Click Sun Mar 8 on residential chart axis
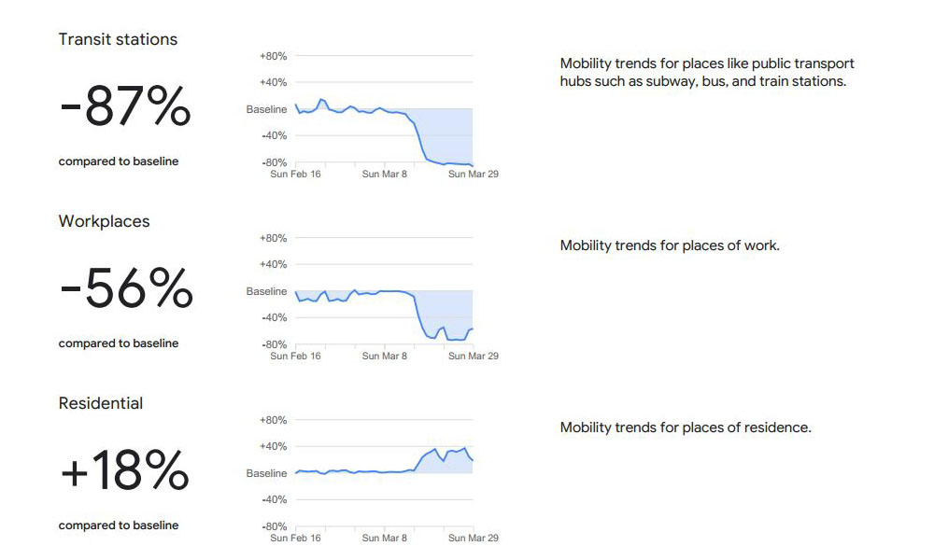 pos(384,538)
